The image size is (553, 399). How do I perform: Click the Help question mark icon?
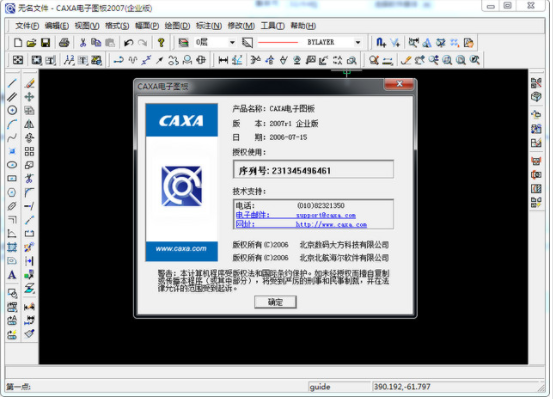pyautogui.click(x=161, y=43)
